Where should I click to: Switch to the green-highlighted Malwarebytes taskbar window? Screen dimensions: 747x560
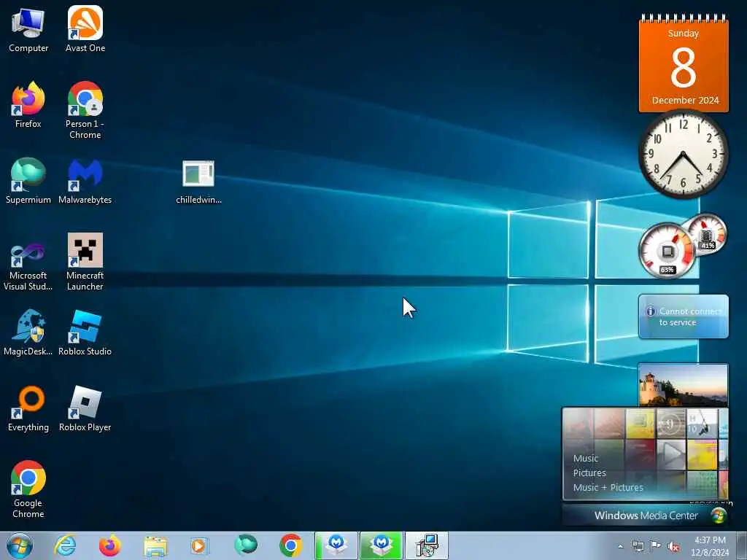(381, 545)
